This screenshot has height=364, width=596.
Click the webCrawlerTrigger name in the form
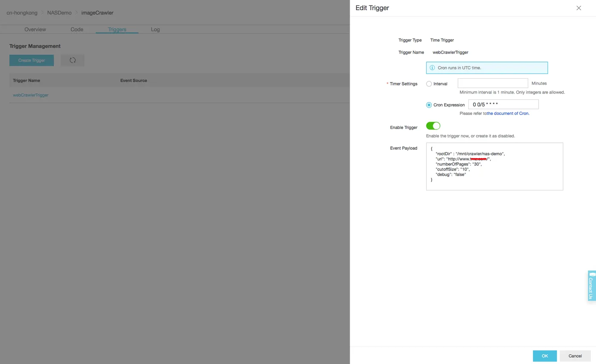coord(450,52)
